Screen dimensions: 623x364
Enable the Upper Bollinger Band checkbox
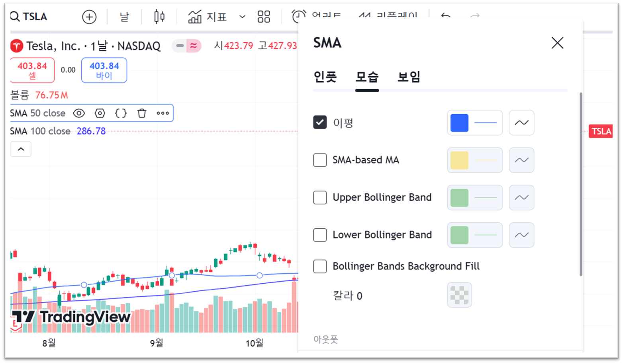(x=320, y=197)
